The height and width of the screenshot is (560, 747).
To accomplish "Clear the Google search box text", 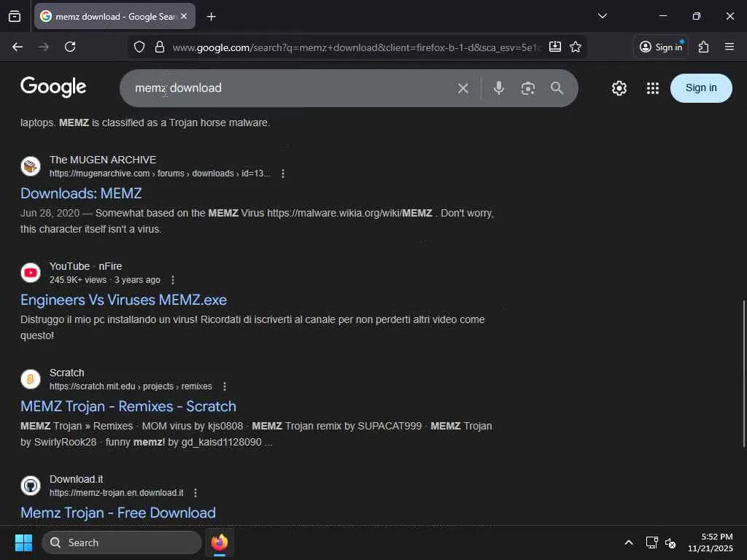I will [x=463, y=88].
